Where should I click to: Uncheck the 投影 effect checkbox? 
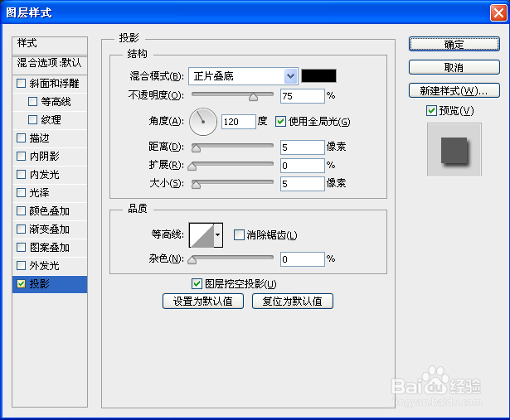[x=21, y=283]
